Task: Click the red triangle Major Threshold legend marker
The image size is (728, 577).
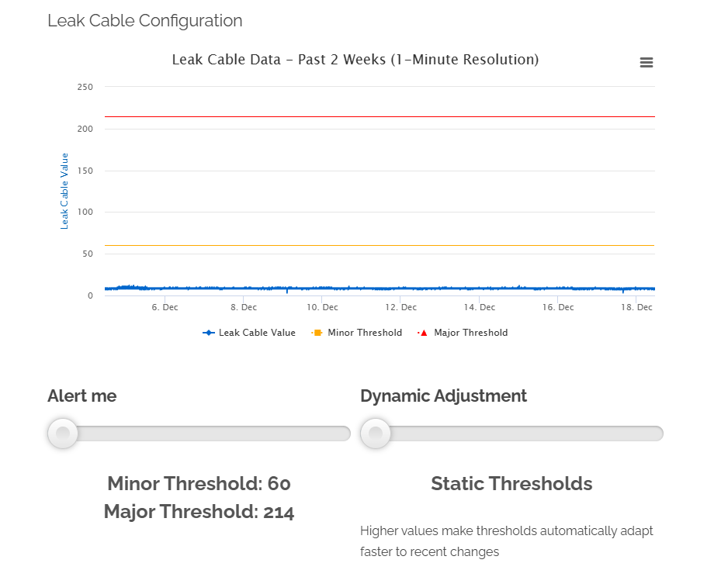Action: tap(424, 333)
